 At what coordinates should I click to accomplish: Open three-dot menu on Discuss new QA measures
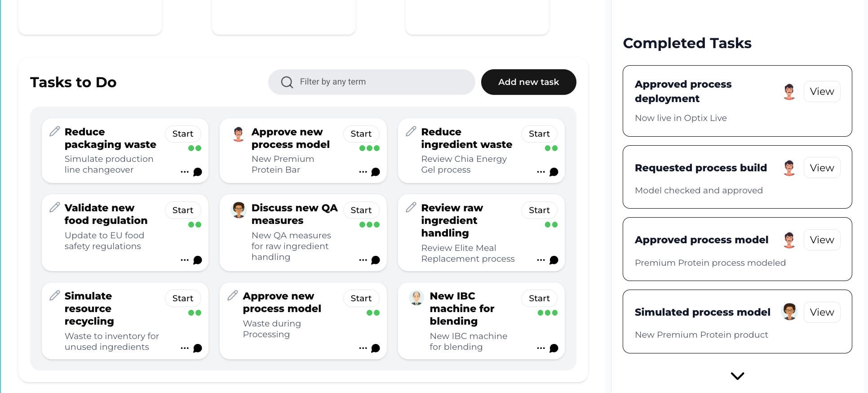[363, 260]
